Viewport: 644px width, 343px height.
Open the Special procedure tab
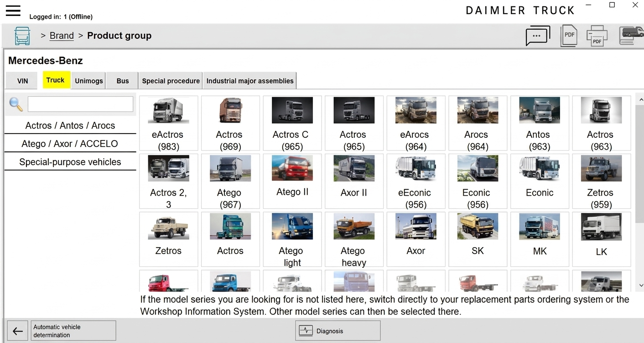171,81
